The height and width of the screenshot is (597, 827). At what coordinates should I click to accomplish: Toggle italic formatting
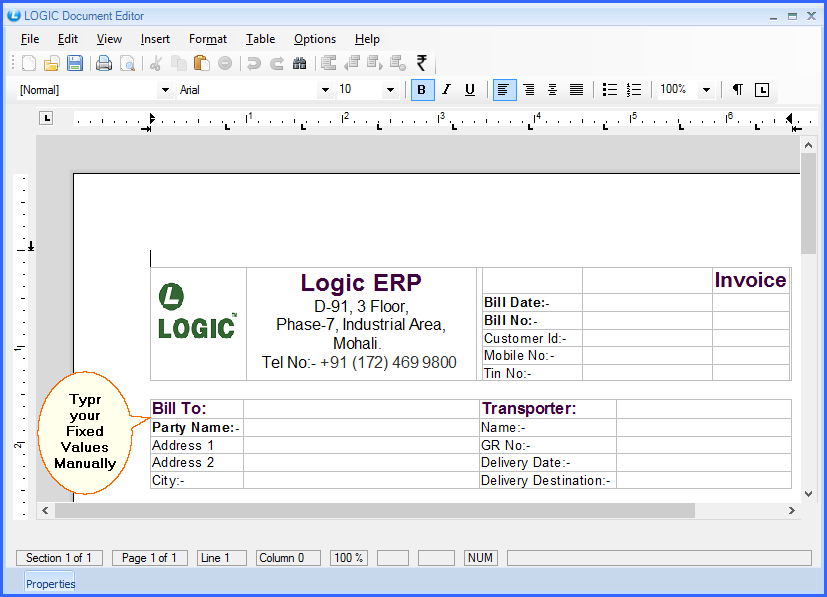446,90
